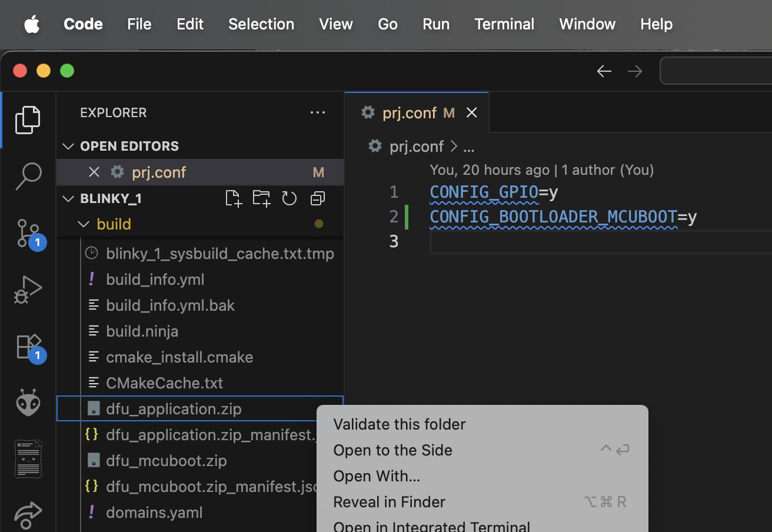Collapse the build folder
This screenshot has width=772, height=532.
tap(84, 224)
